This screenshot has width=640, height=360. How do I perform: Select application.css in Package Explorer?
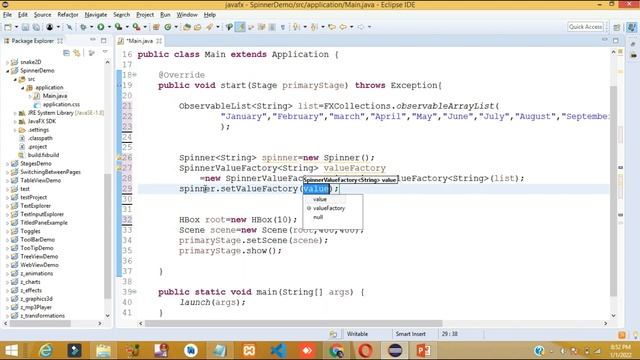(61, 104)
